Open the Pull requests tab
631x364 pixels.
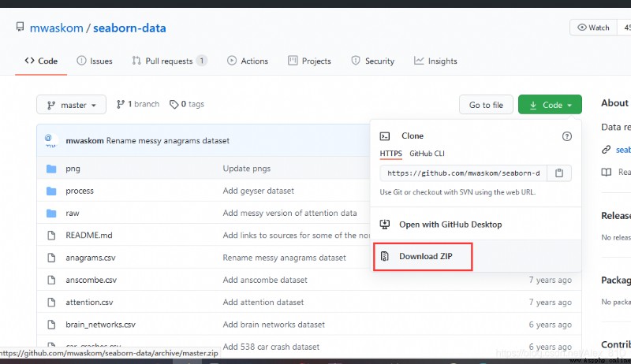pyautogui.click(x=170, y=61)
